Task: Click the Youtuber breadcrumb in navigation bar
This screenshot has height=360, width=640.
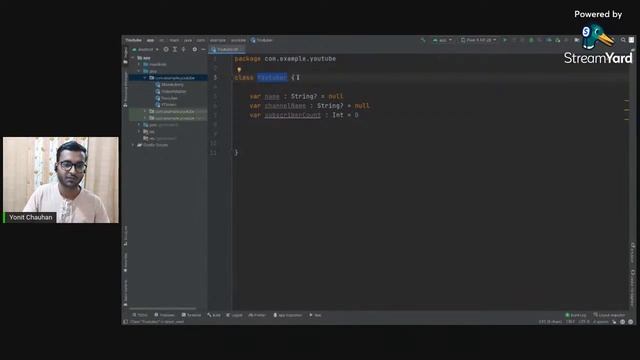Action: [262, 40]
